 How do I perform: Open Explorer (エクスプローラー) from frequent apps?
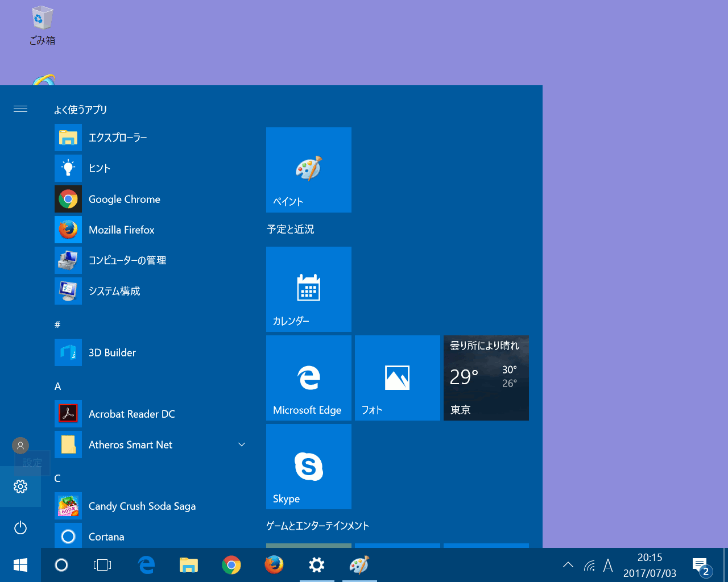(x=151, y=138)
